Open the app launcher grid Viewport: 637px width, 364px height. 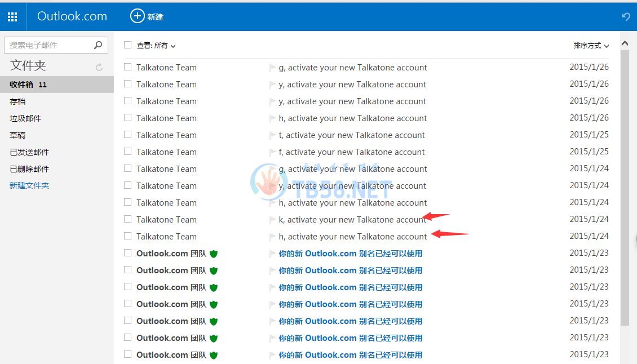click(x=12, y=17)
